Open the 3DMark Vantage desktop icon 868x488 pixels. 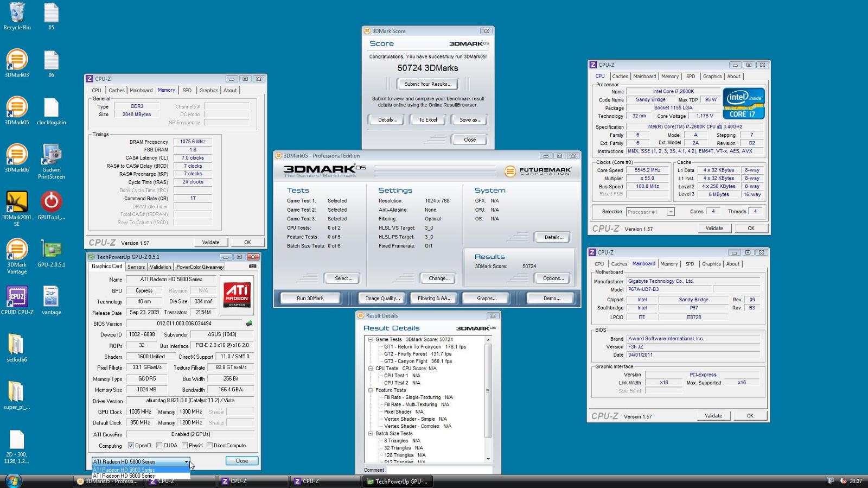click(x=17, y=256)
